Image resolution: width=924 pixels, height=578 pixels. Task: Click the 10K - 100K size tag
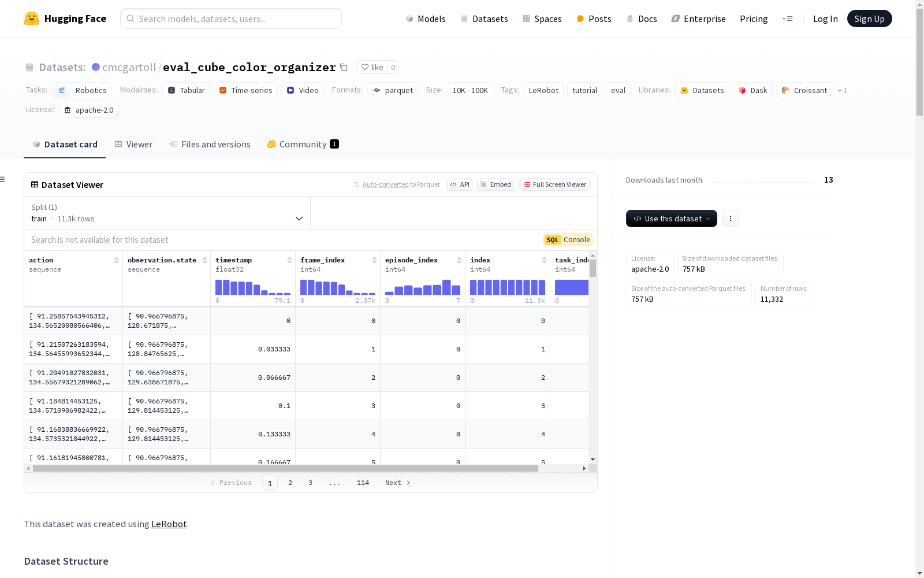pyautogui.click(x=470, y=90)
